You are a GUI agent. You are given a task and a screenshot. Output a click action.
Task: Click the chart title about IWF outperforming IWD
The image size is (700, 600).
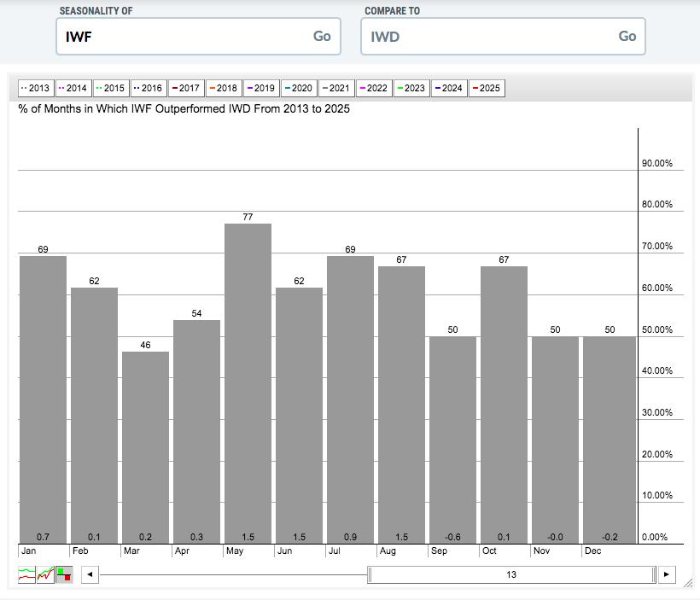[x=184, y=109]
